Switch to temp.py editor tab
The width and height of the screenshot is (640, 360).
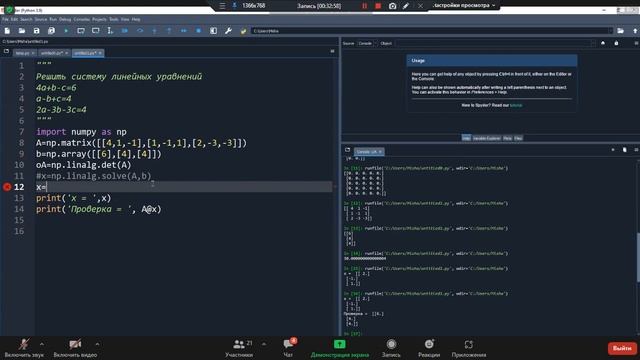(24, 53)
